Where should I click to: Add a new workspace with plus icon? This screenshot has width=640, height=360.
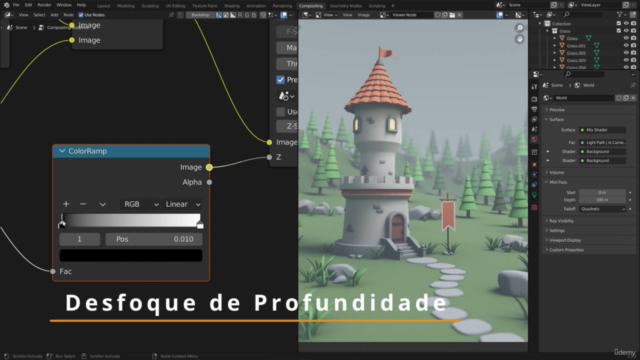pos(393,6)
